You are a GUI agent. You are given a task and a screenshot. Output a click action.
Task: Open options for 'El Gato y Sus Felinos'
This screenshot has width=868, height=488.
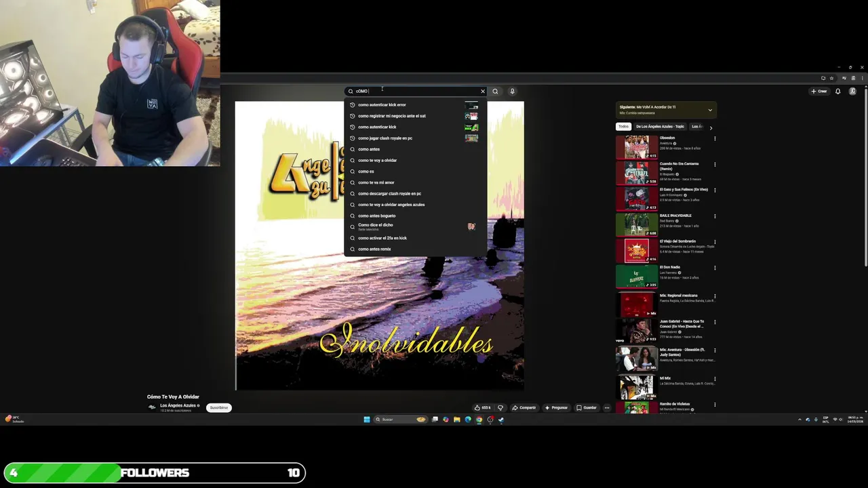[x=715, y=190]
